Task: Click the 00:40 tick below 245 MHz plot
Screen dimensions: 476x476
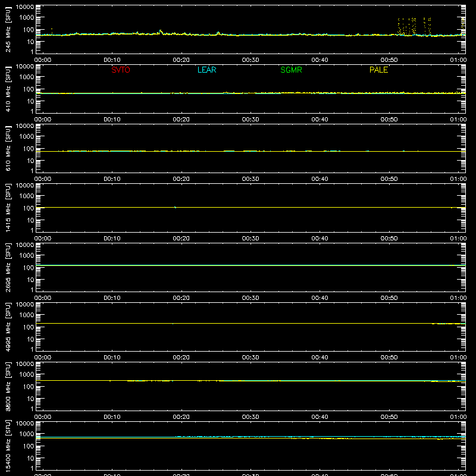Action: (320, 60)
